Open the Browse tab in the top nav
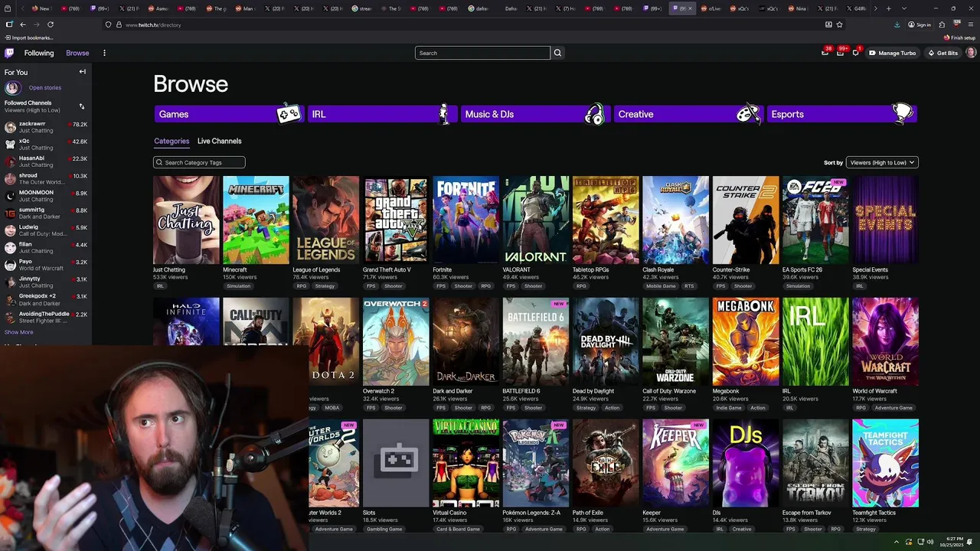The image size is (980, 551). pos(77,53)
